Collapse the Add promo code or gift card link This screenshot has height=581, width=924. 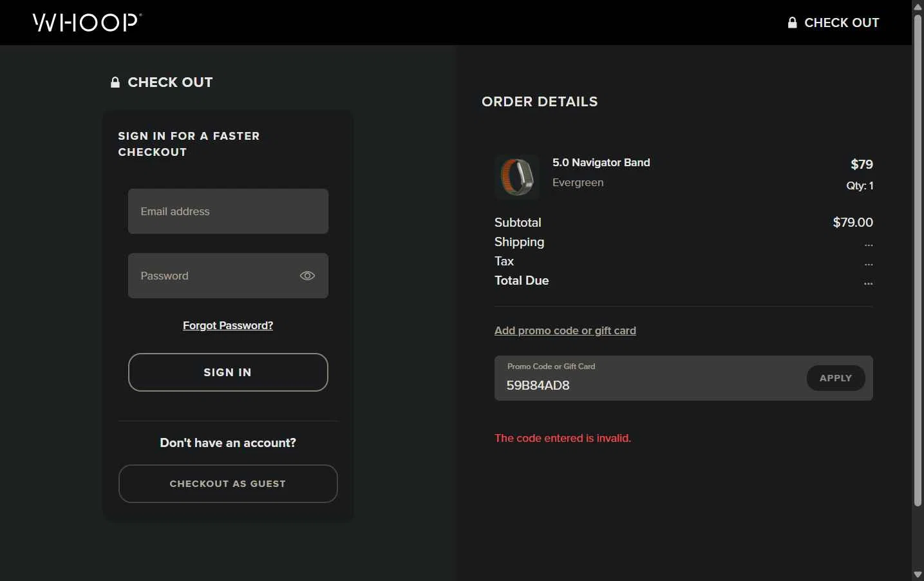565,330
